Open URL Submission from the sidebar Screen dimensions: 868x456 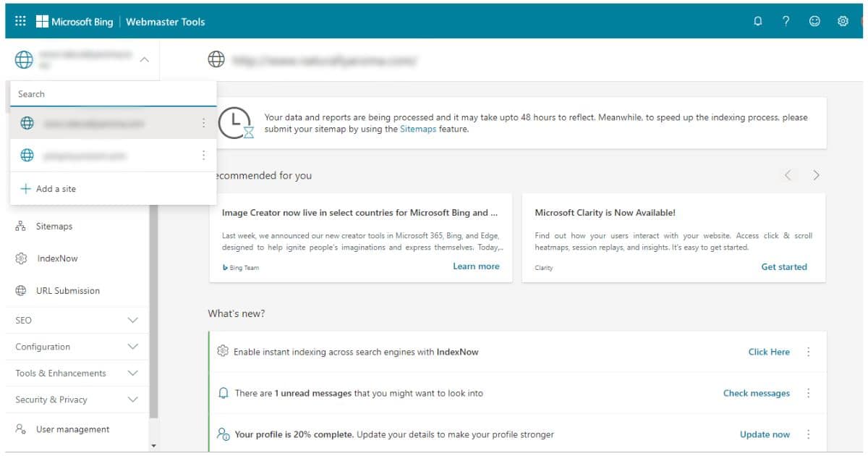pos(64,290)
